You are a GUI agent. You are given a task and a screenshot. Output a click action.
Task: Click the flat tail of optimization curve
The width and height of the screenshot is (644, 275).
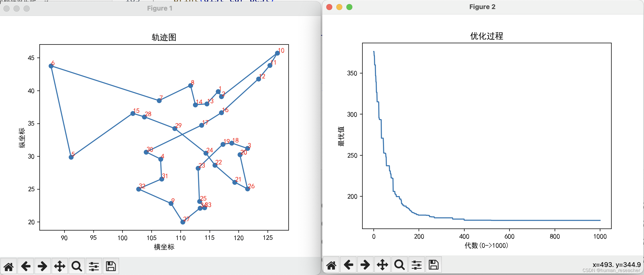click(x=552, y=220)
